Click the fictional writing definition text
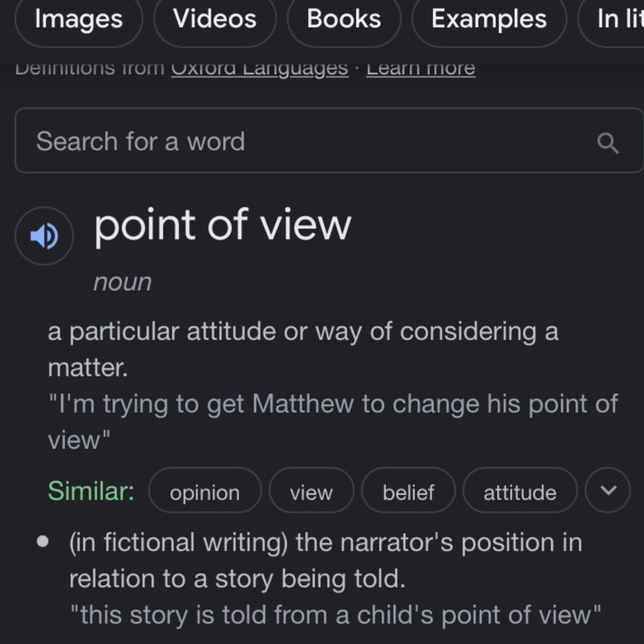 (326, 560)
